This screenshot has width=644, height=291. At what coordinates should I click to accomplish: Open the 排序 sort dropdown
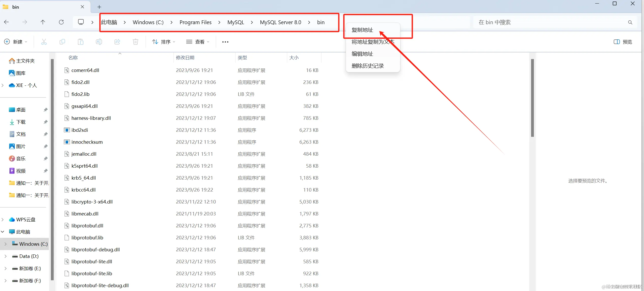click(x=164, y=42)
